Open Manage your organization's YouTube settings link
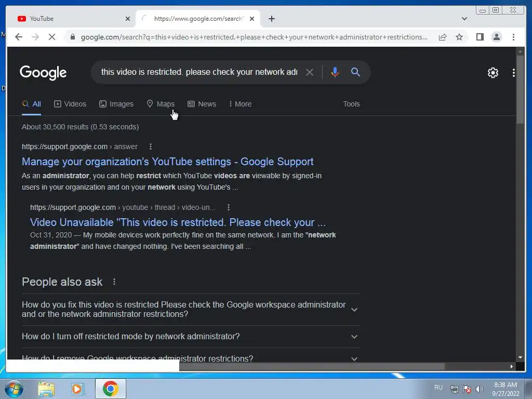 pyautogui.click(x=168, y=162)
